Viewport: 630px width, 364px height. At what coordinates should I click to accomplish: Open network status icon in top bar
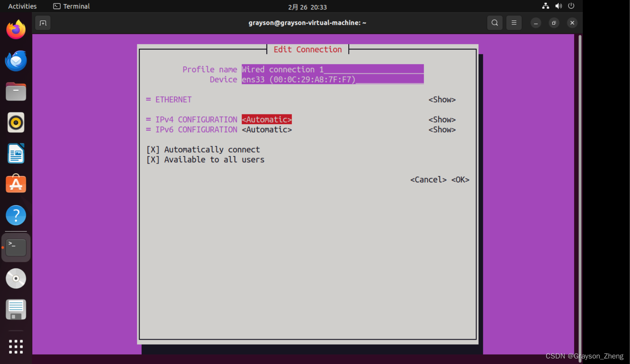[x=545, y=6]
